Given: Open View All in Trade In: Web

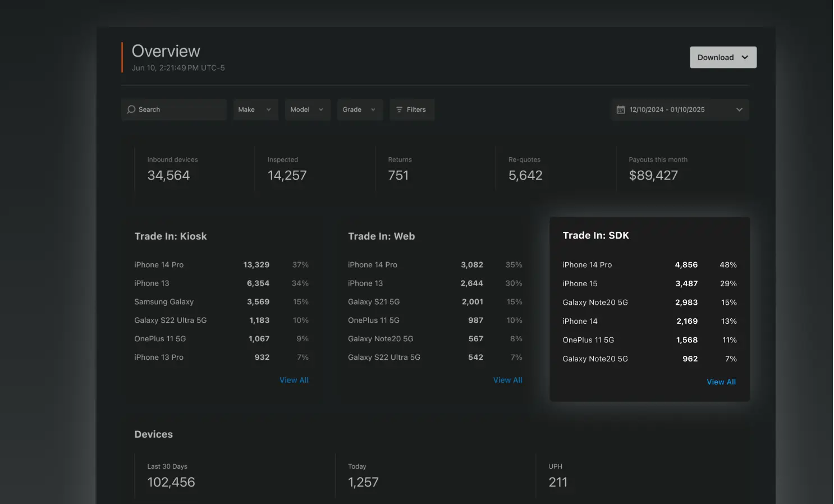Looking at the screenshot, I should pyautogui.click(x=507, y=380).
